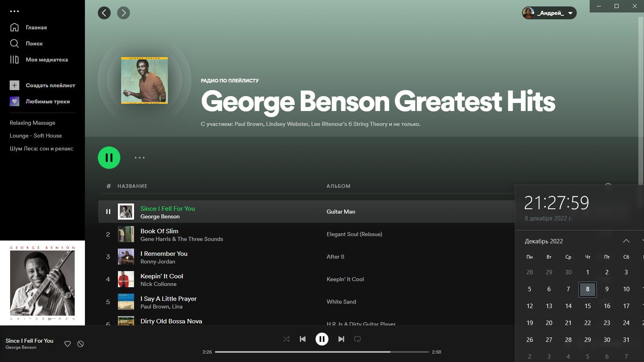Skip to previous track
Image resolution: width=644 pixels, height=362 pixels.
[303, 339]
